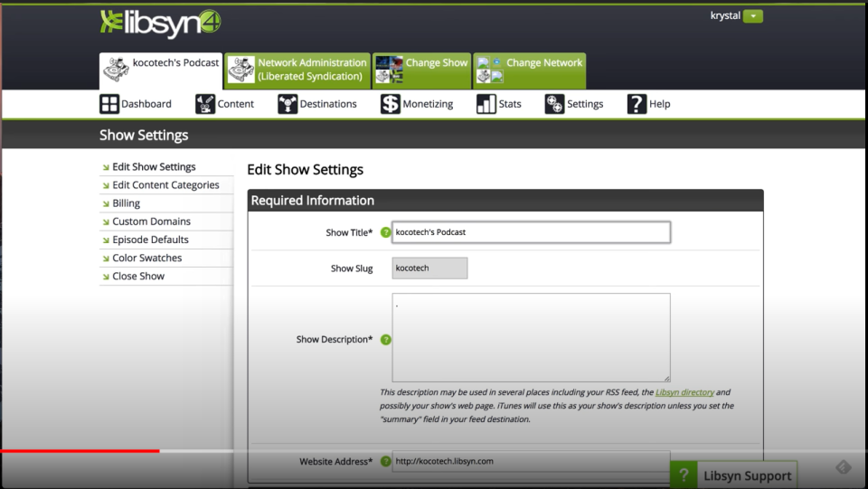
Task: Focus the Website Address input field
Action: pyautogui.click(x=531, y=461)
